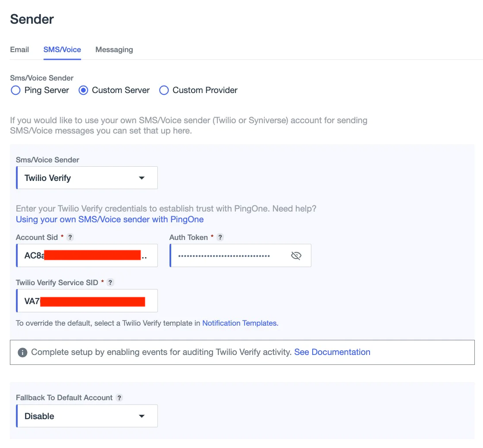Click the info icon in the setup banner

coord(22,352)
